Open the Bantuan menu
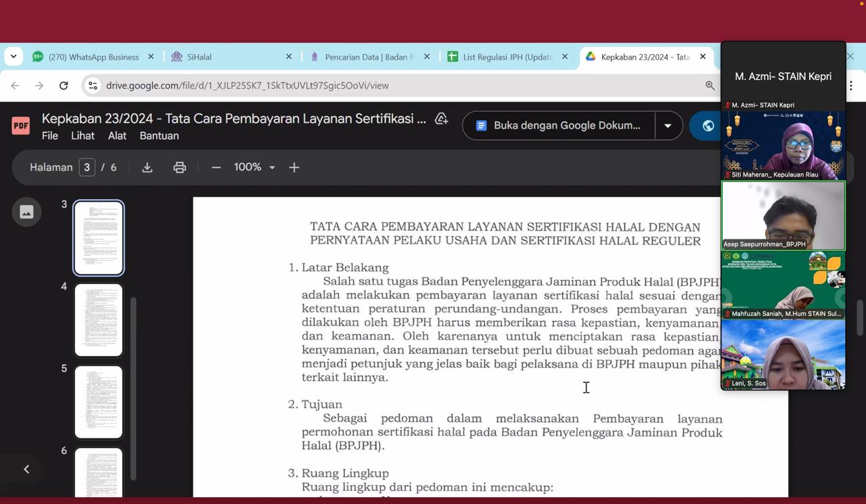Viewport: 866px width, 504px height. (x=159, y=135)
